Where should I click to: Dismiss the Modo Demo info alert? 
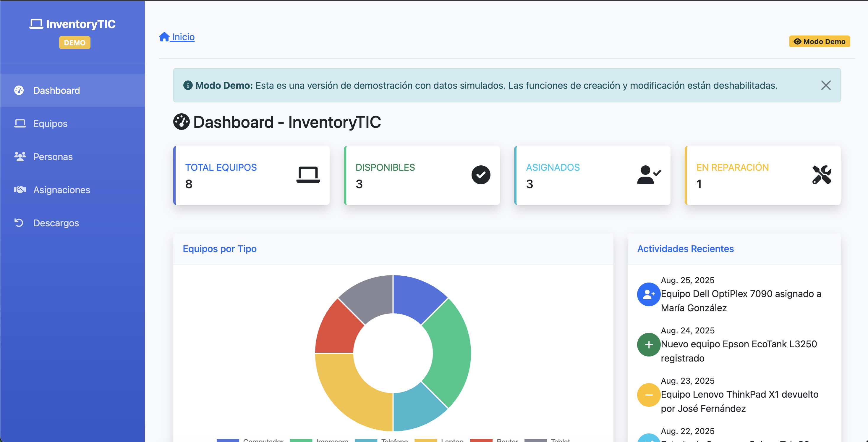(825, 85)
